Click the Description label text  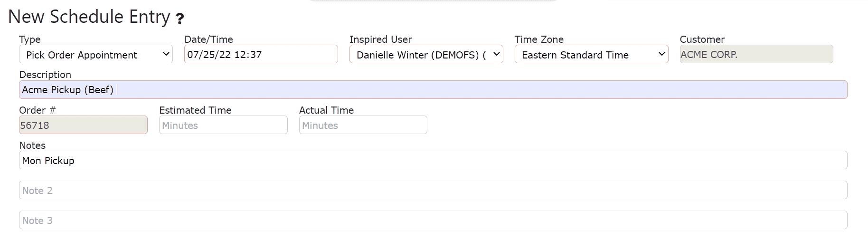(x=45, y=75)
